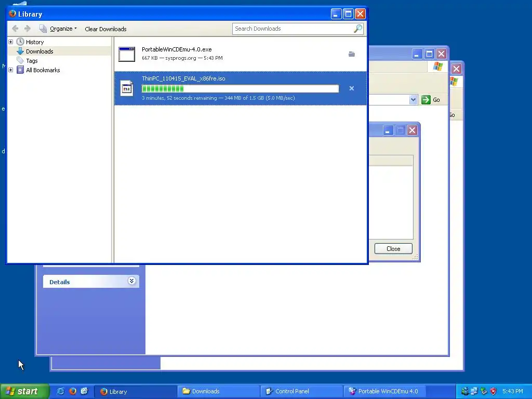Viewport: 532px width, 399px height.
Task: Click the third Quick Launch icon
Action: click(84, 391)
